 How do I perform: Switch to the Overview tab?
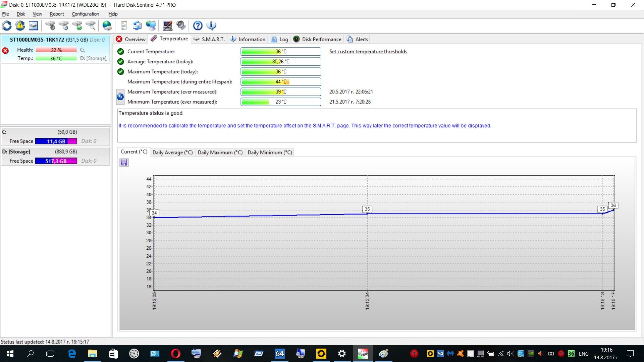coord(131,39)
